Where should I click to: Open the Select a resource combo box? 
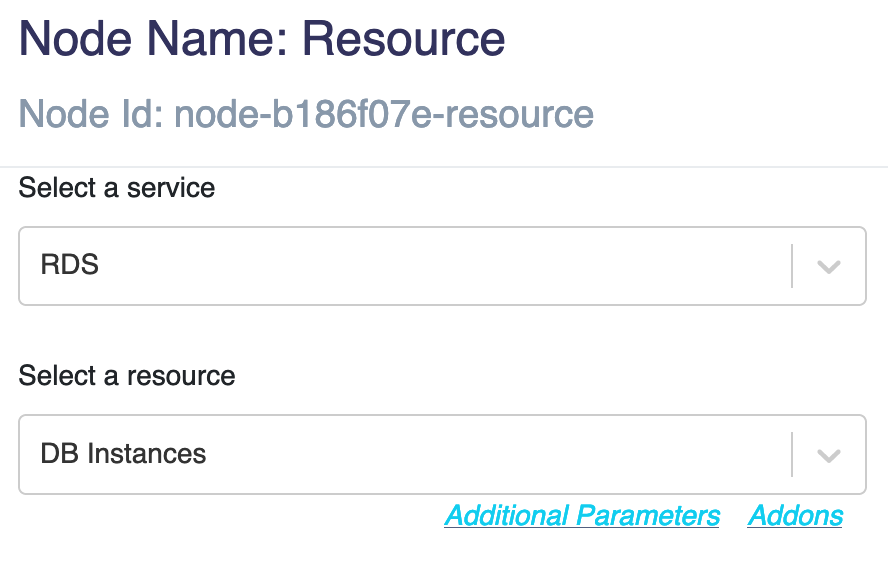[x=442, y=455]
